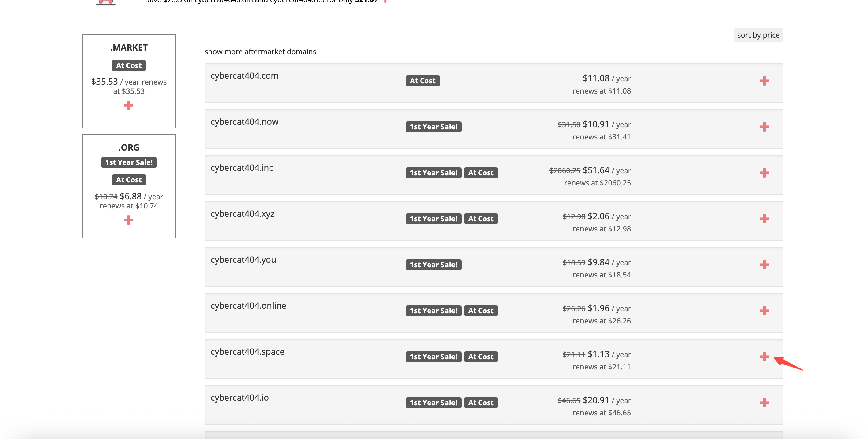Add cybercat404.com to cart with plus icon
The width and height of the screenshot is (868, 439).
click(x=764, y=81)
